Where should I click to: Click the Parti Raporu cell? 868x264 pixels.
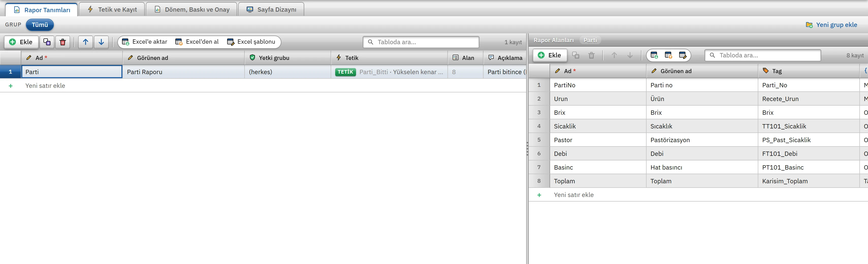[x=184, y=72]
